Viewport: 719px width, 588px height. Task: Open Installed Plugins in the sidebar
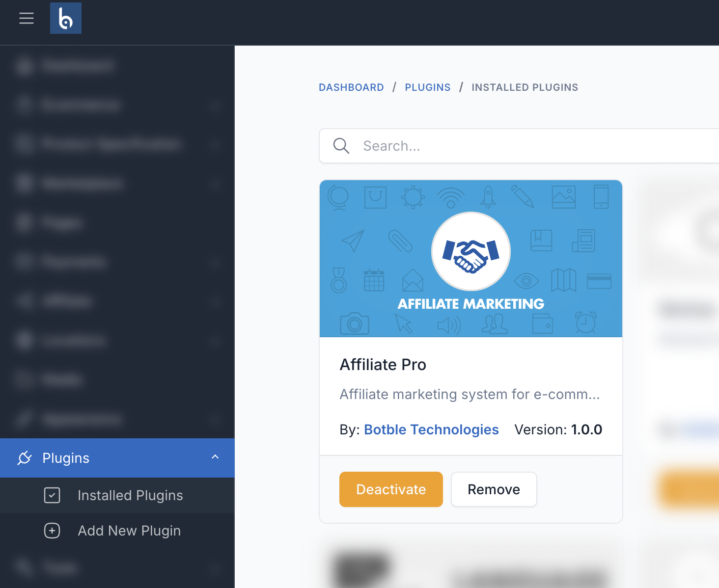[130, 495]
